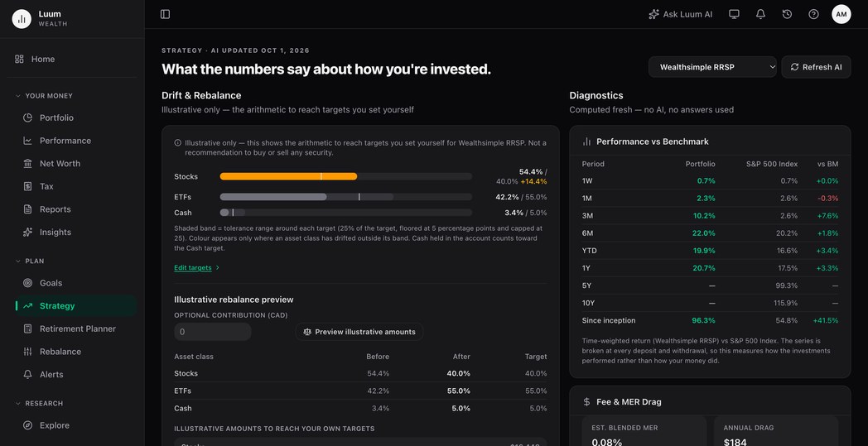Collapse the RESEARCH section
The image size is (868, 446).
click(39, 404)
